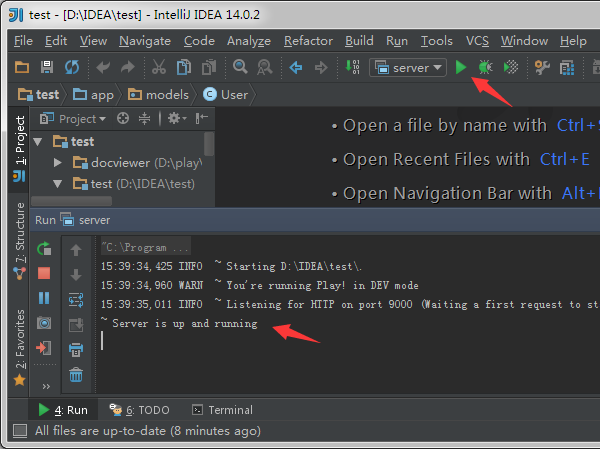Open the File menu
This screenshot has width=600, height=449.
(23, 41)
